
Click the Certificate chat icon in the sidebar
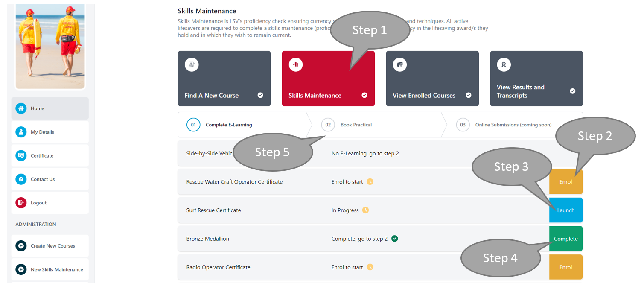[21, 155]
